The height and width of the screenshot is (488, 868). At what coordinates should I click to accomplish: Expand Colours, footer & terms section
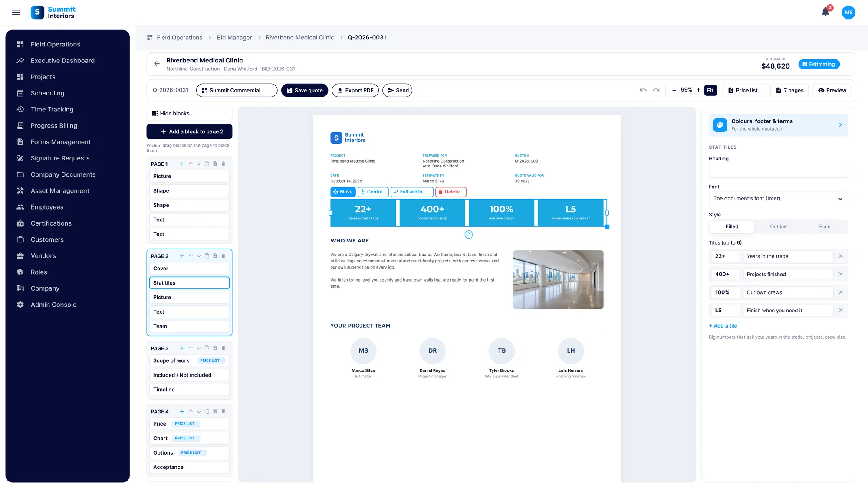778,125
